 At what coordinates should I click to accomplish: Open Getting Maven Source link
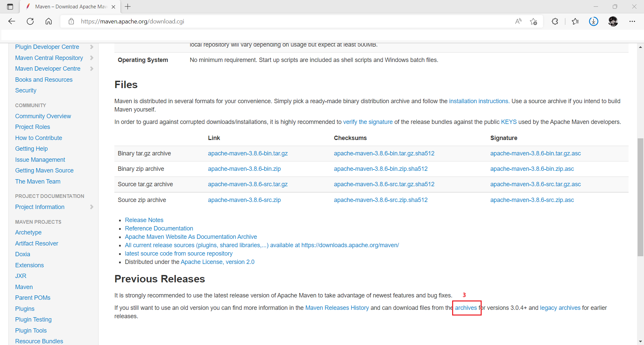pyautogui.click(x=44, y=170)
